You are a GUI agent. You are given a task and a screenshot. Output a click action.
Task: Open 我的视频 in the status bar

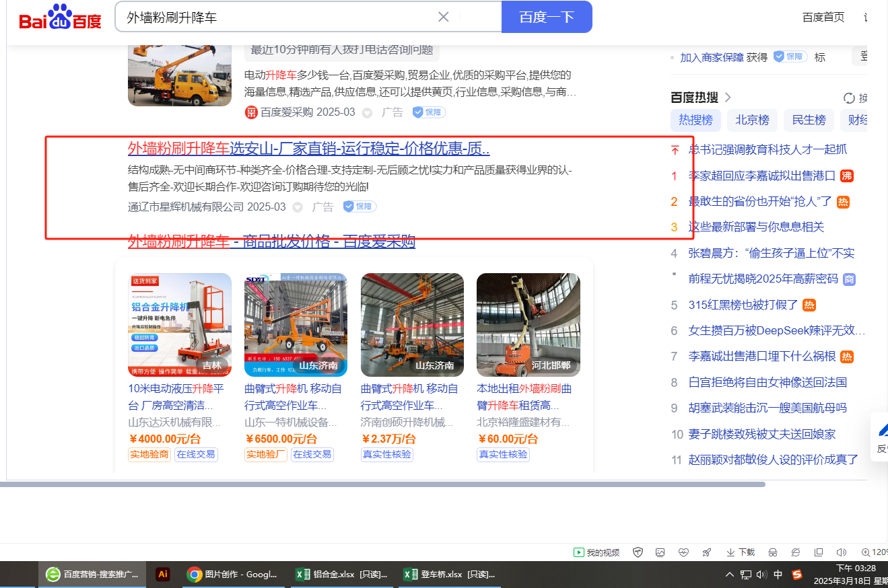(596, 552)
